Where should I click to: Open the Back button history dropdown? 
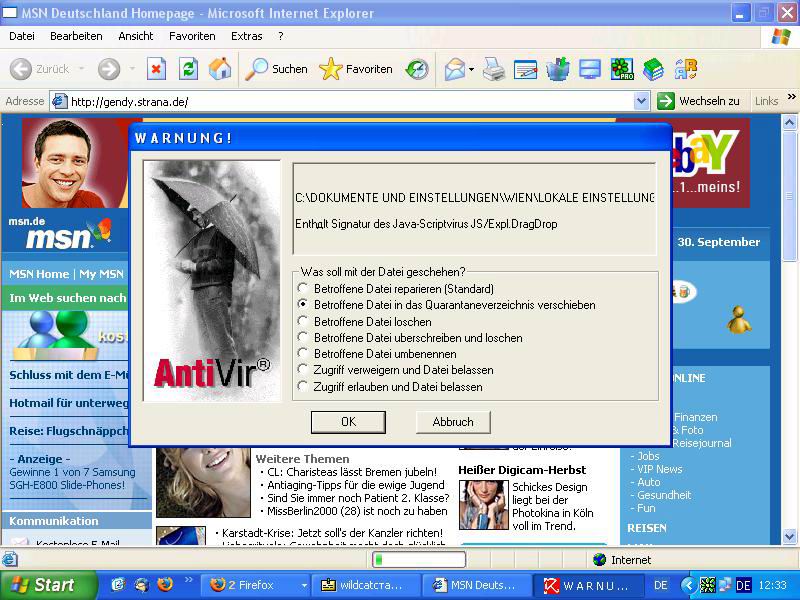tap(82, 69)
